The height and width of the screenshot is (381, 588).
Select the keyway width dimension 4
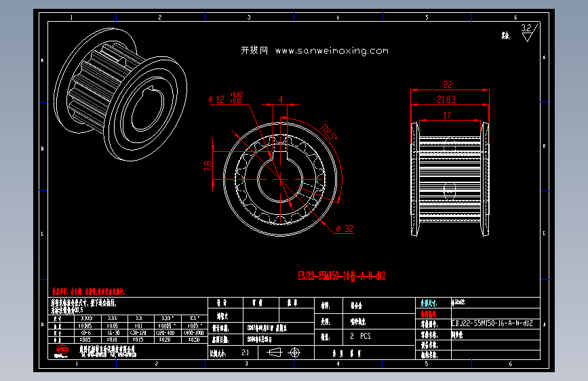(x=281, y=100)
